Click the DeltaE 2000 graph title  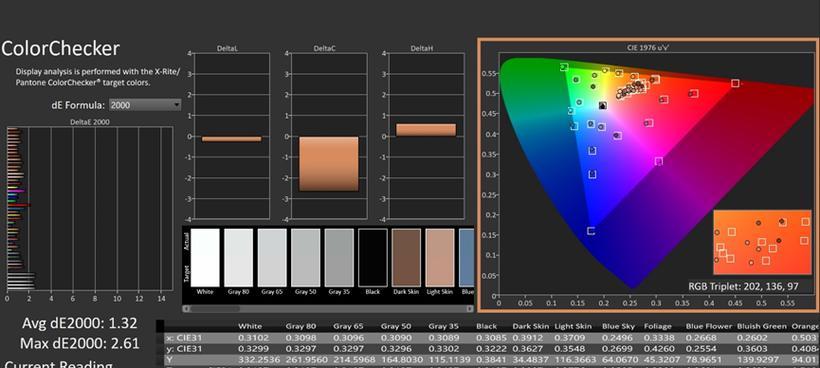pyautogui.click(x=90, y=122)
